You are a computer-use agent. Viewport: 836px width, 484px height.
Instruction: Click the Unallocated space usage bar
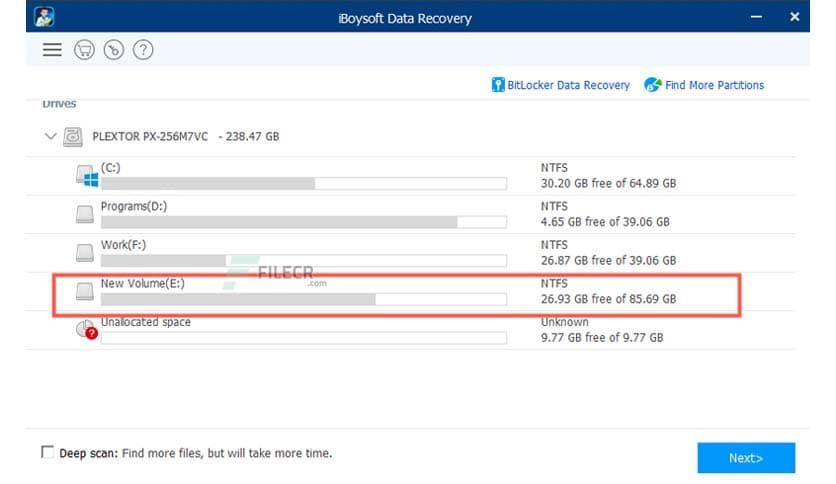pos(303,337)
